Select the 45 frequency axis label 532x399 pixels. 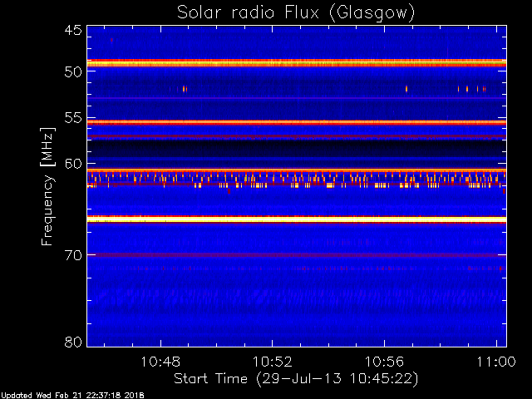pyautogui.click(x=73, y=31)
